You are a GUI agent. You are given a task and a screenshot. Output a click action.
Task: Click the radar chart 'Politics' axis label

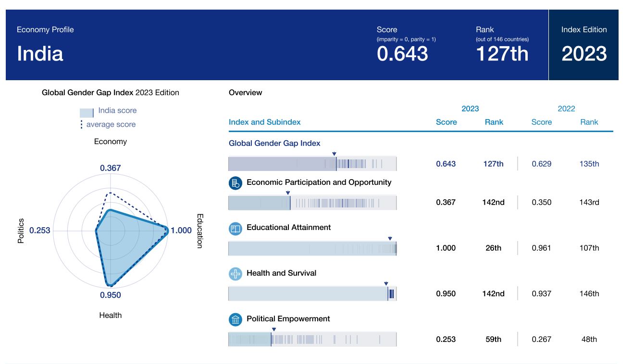pyautogui.click(x=21, y=231)
